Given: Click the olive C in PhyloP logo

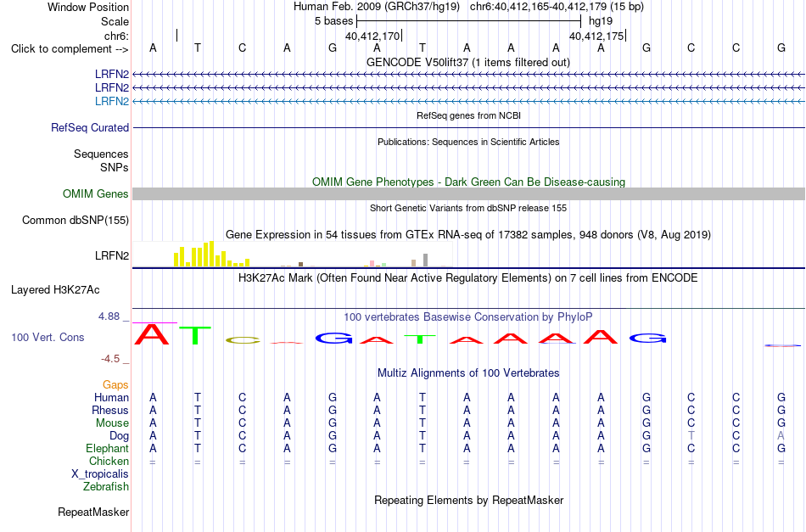Looking at the screenshot, I should pyautogui.click(x=242, y=339).
